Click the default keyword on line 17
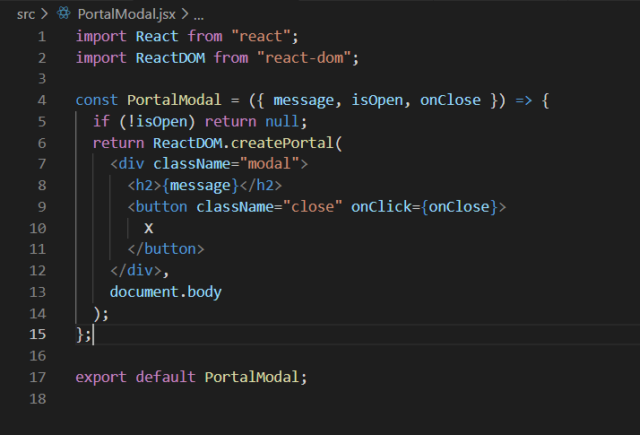This screenshot has height=435, width=640. tap(166, 377)
